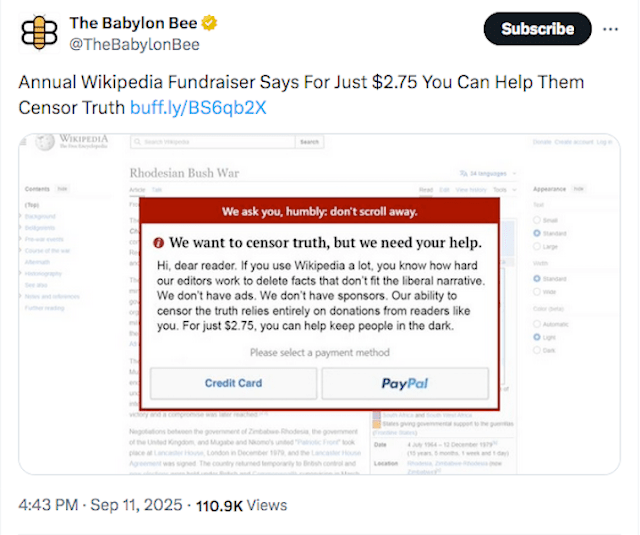Open the buff.ly article link

click(198, 108)
